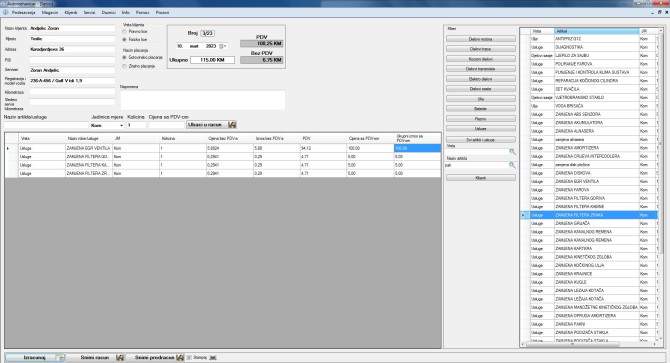The image size is (670, 363).
Task: Click the Izracunaj button
Action: (35, 357)
